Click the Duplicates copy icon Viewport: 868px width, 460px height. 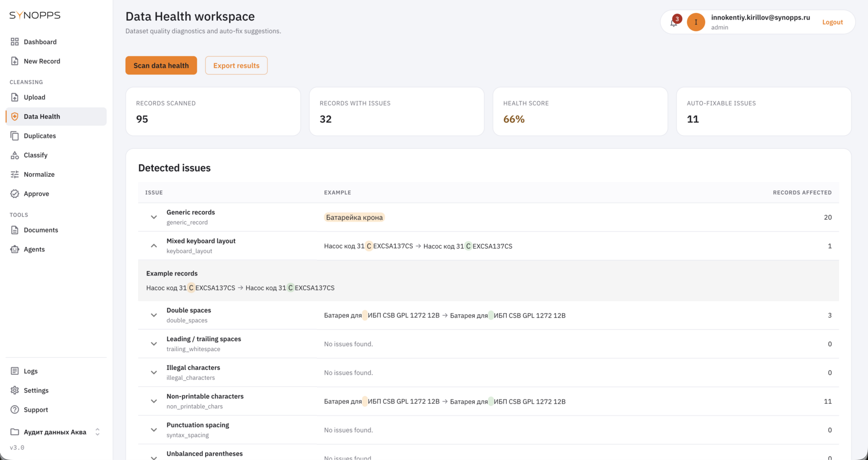click(14, 136)
